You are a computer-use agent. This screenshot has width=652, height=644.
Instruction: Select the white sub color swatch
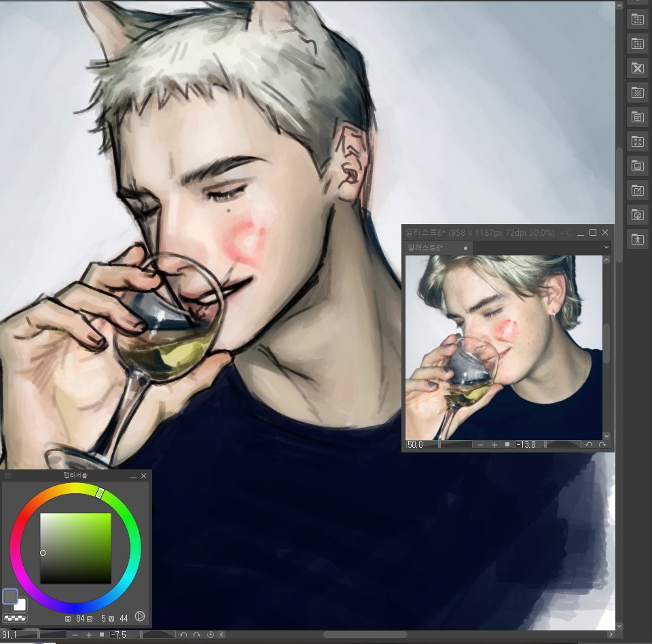point(21,605)
